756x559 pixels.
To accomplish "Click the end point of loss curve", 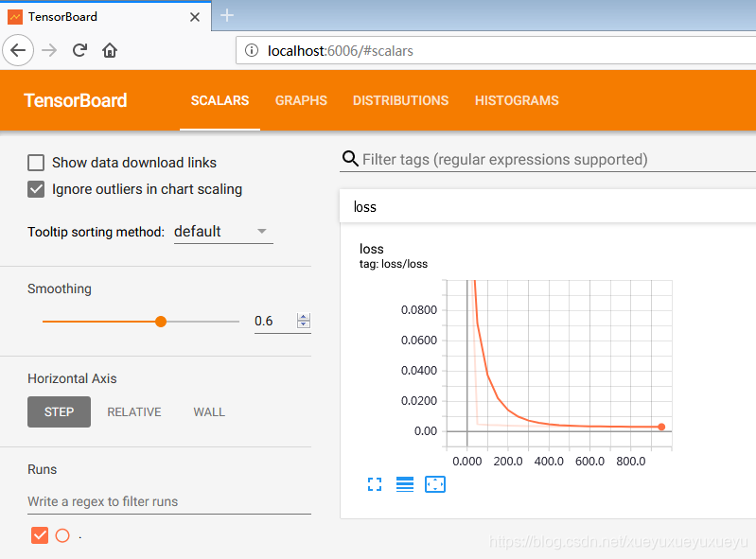I will tap(661, 427).
